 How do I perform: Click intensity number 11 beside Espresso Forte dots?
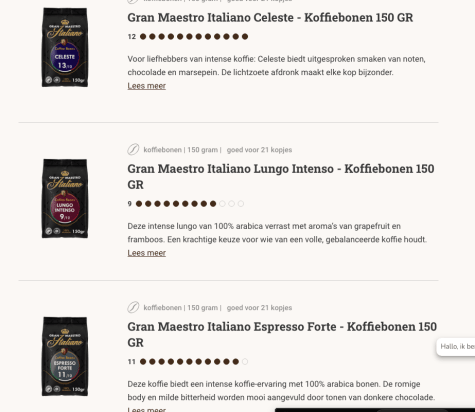132,362
